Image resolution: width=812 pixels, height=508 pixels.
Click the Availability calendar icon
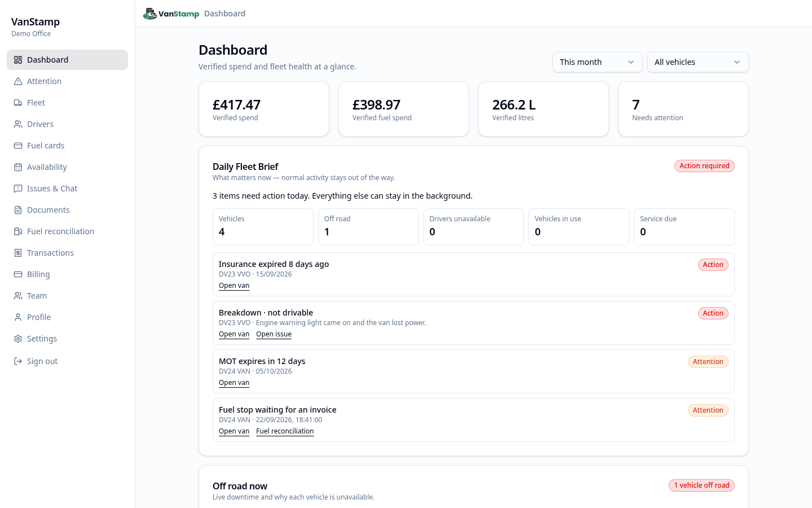pyautogui.click(x=18, y=167)
